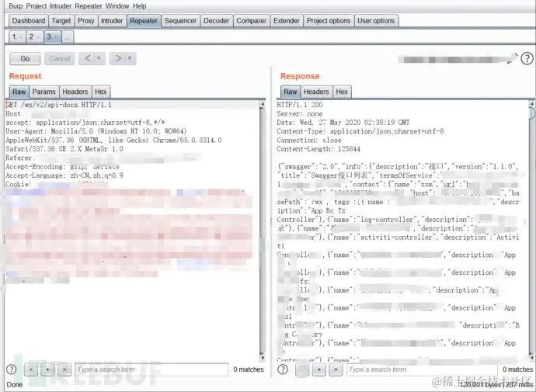Click the GET /wx/v2/api-docs request line
The image size is (536, 392).
(59, 105)
